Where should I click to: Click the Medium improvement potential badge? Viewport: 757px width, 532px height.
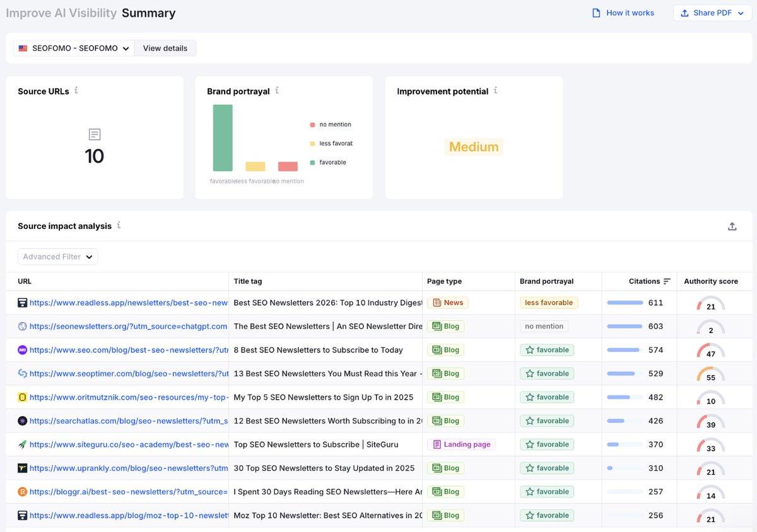coord(474,147)
